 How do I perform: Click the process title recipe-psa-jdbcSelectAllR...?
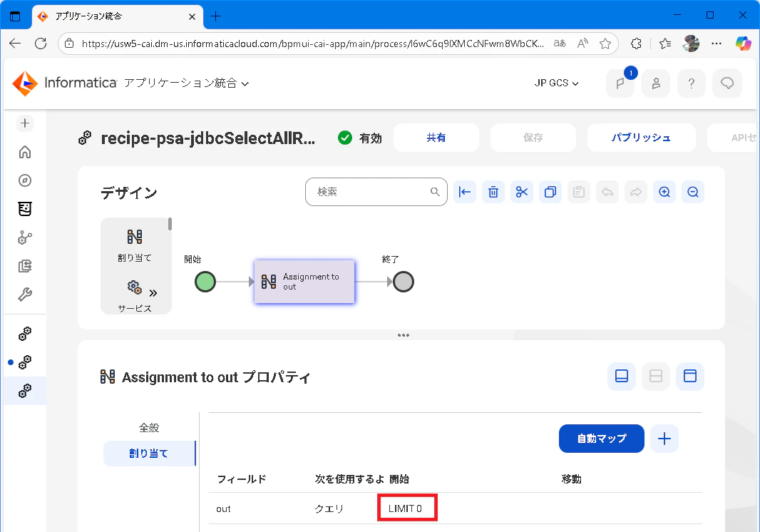pyautogui.click(x=208, y=138)
